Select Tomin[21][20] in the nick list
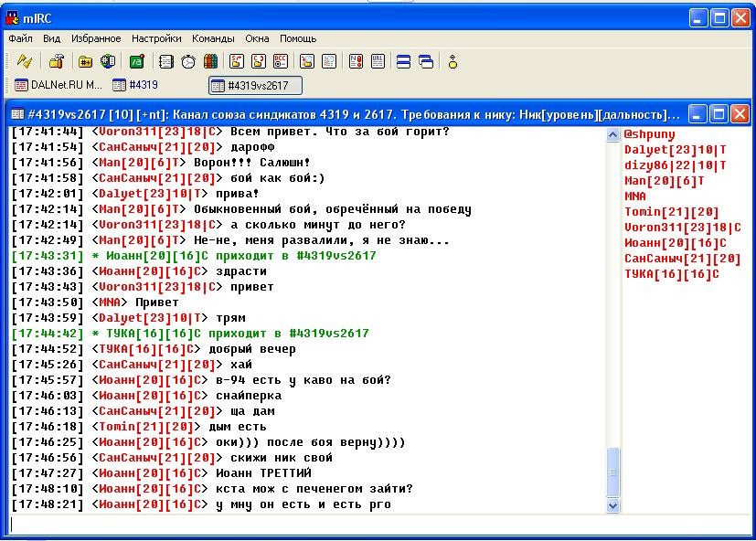The height and width of the screenshot is (541, 756). click(x=672, y=211)
